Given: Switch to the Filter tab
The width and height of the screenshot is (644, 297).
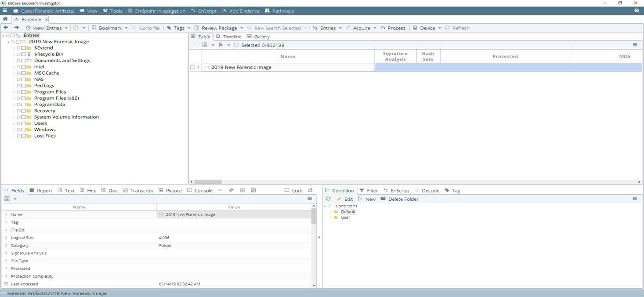Looking at the screenshot, I should tap(369, 191).
